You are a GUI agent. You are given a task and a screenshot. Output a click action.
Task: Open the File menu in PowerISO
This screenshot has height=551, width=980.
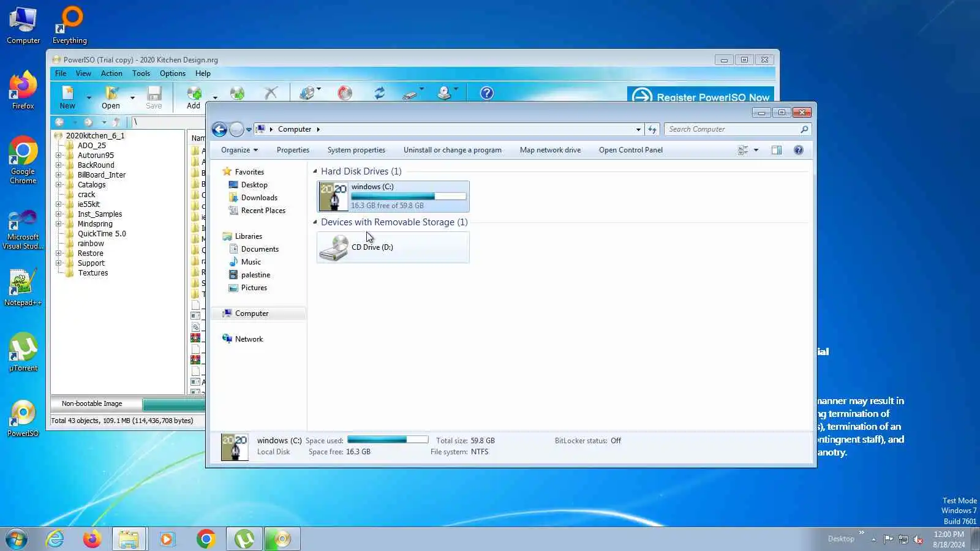(61, 73)
